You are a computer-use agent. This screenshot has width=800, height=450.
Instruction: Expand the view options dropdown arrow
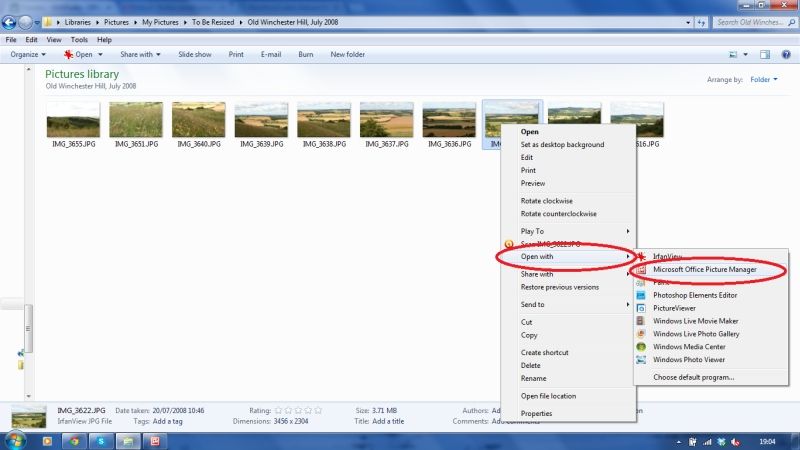[x=745, y=54]
